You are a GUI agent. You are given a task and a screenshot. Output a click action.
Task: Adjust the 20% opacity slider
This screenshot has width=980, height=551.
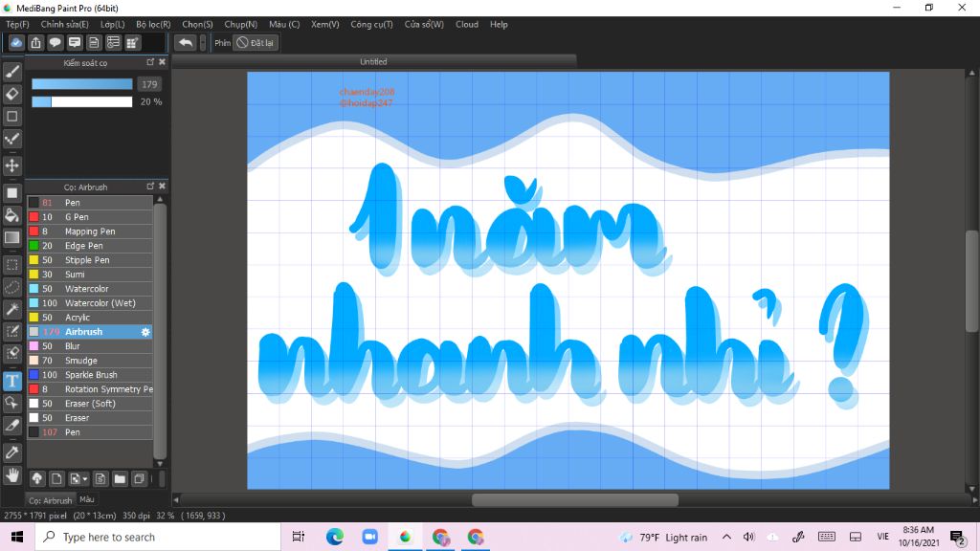[x=82, y=101]
